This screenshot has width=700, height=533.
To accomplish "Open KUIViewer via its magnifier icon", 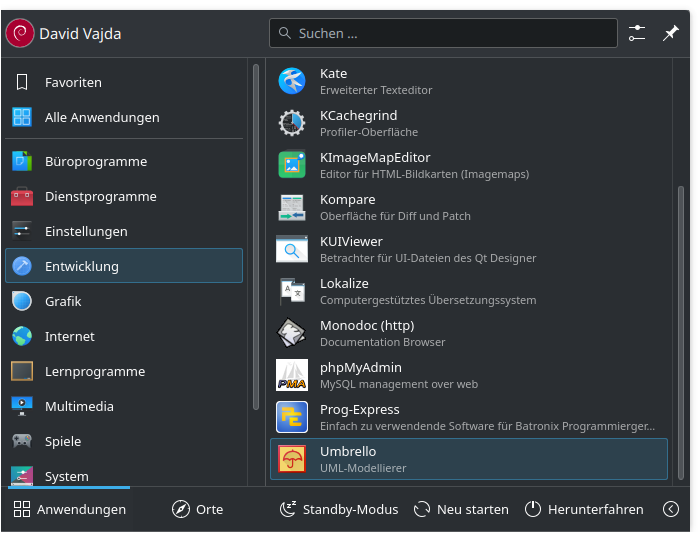I will 292,249.
